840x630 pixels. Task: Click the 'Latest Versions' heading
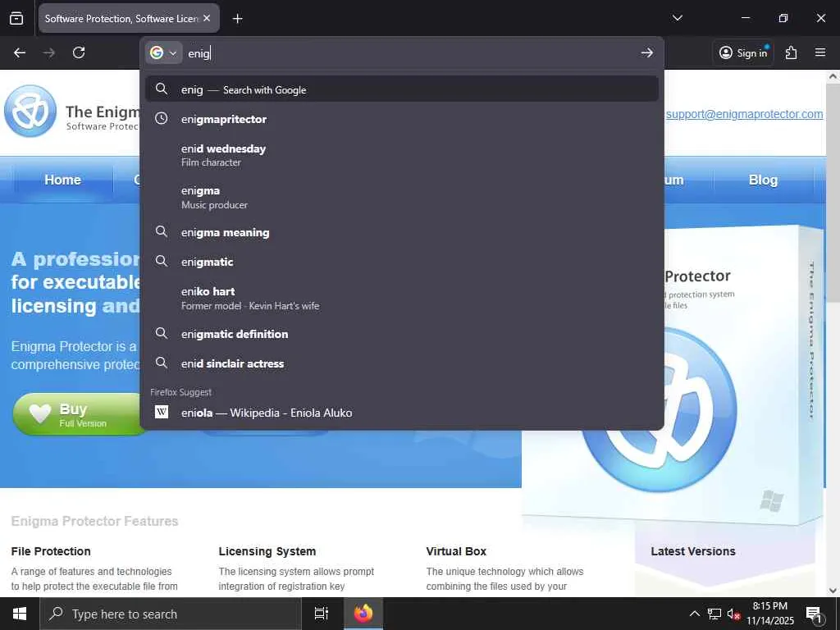(692, 551)
